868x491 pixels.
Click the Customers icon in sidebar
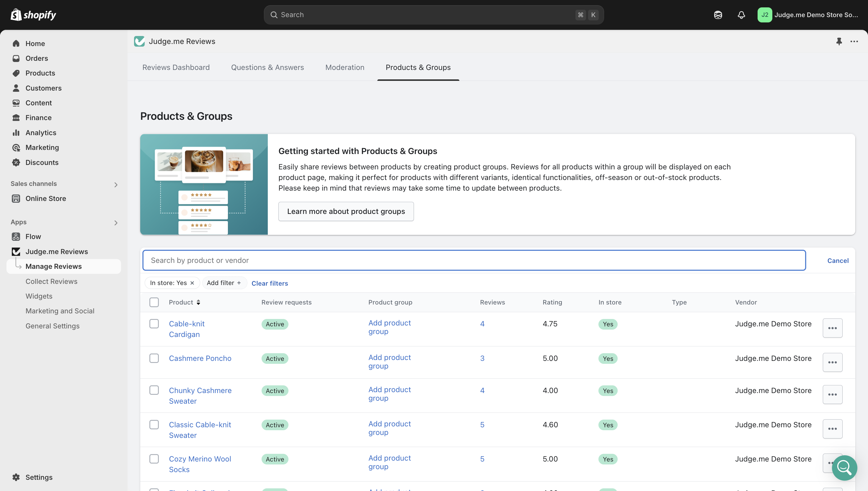click(16, 88)
